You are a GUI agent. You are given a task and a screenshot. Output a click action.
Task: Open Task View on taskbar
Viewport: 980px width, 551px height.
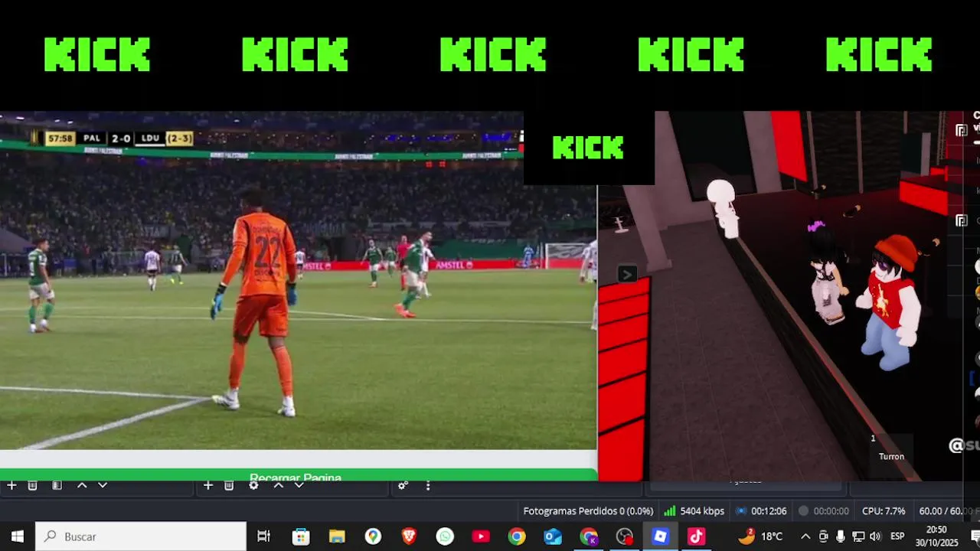point(263,536)
